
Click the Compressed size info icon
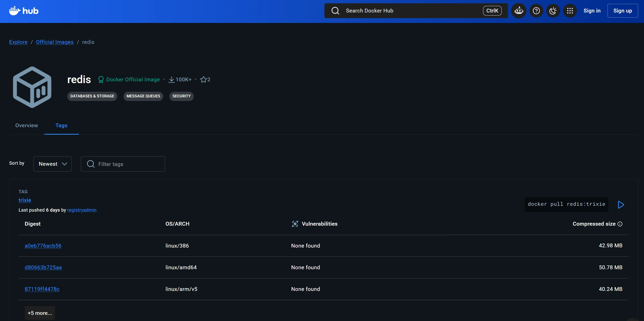620,224
